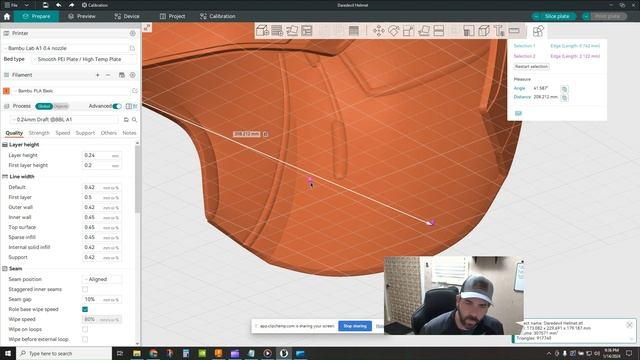The image size is (640, 360).
Task: Open filament settings gear icon
Action: 133,75
